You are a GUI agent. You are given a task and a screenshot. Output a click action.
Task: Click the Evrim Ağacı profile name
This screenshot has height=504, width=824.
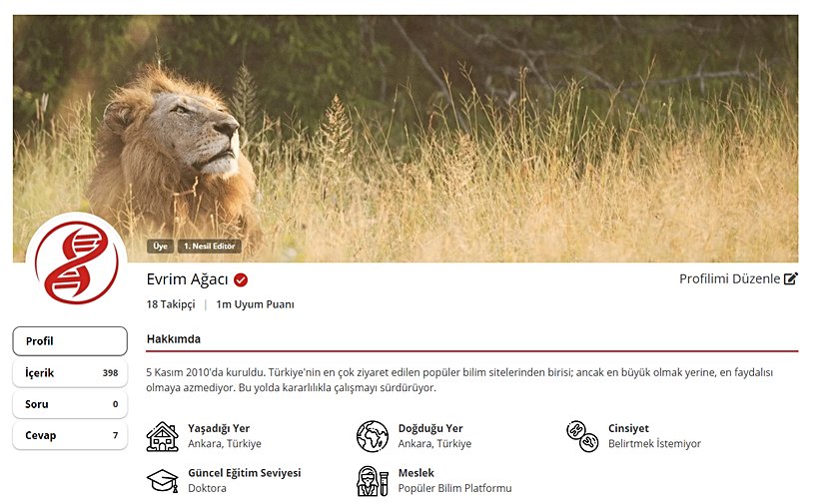(187, 279)
